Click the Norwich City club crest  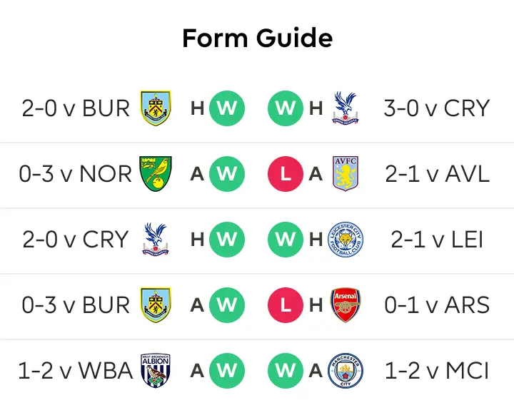155,174
